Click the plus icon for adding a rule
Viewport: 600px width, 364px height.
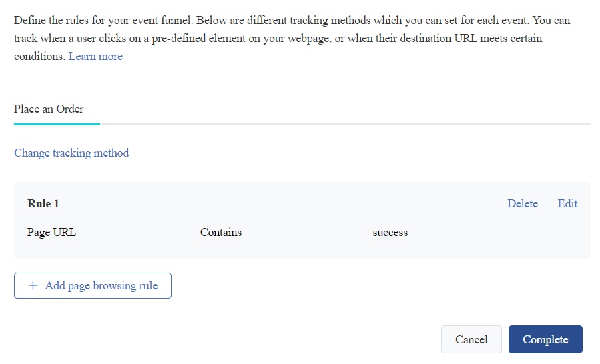click(x=33, y=285)
